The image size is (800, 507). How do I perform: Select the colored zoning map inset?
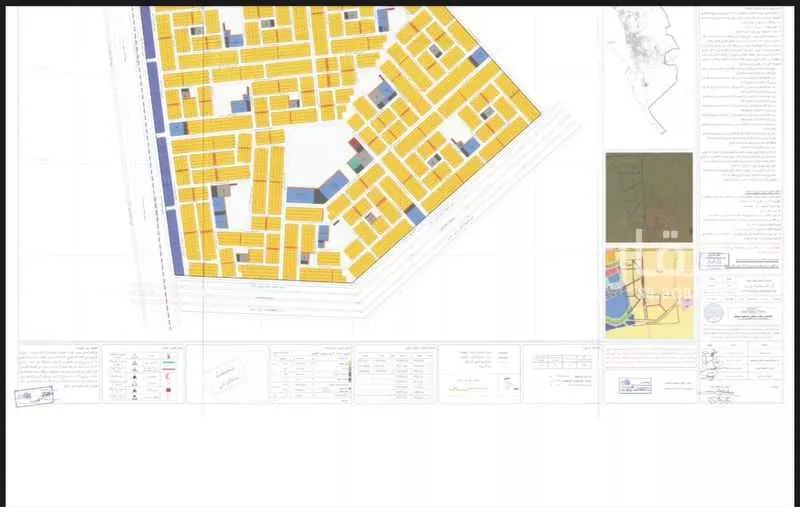click(649, 291)
